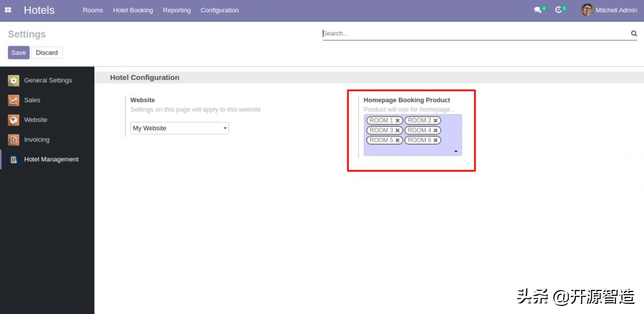Open the apps grid menu icon
Image resolution: width=644 pixels, height=314 pixels.
8,10
